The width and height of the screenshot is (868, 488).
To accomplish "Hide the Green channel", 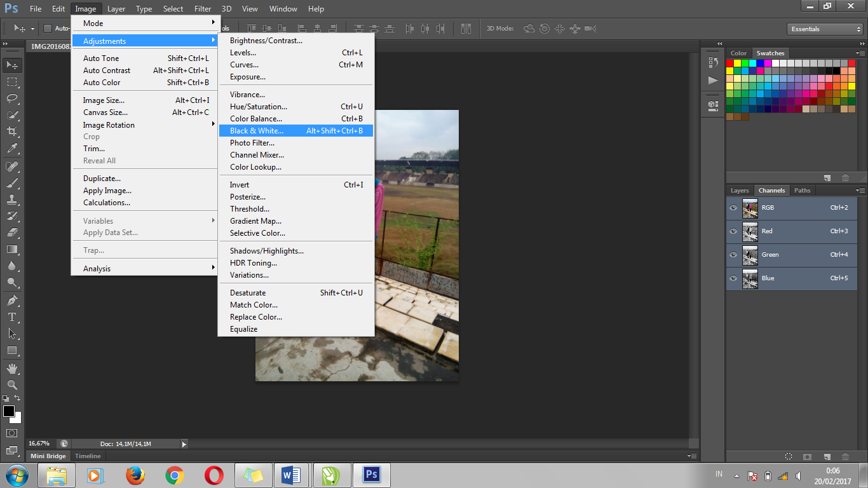I will 733,254.
